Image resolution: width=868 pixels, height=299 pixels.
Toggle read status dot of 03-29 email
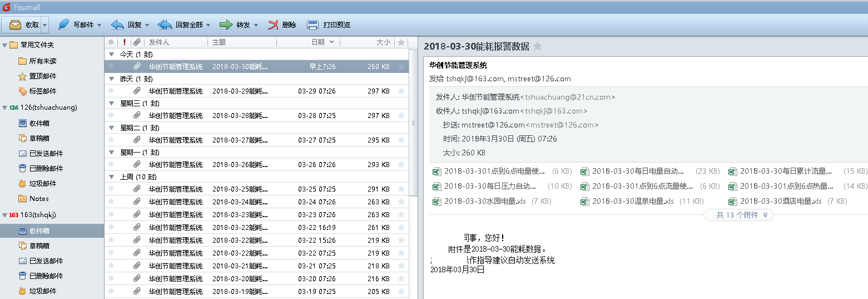coord(111,91)
